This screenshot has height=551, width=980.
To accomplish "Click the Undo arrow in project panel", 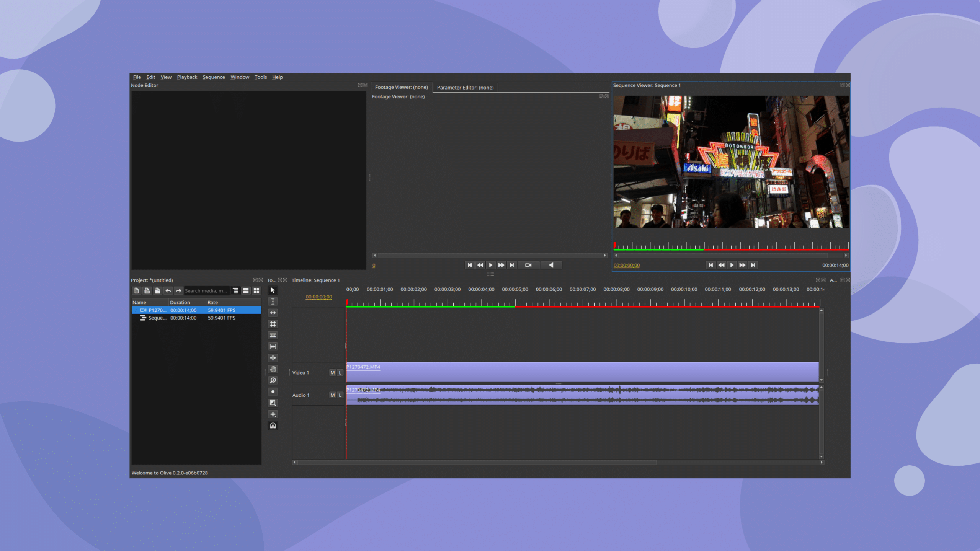I will [168, 291].
